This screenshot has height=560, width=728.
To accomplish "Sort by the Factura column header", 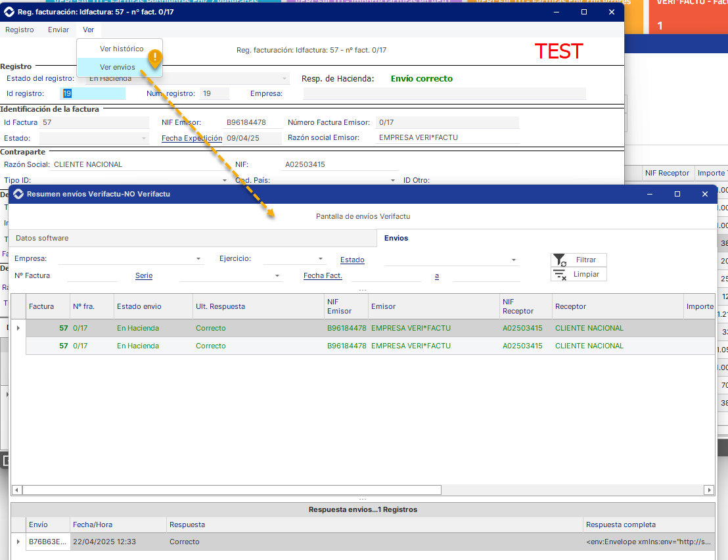I will pos(47,306).
